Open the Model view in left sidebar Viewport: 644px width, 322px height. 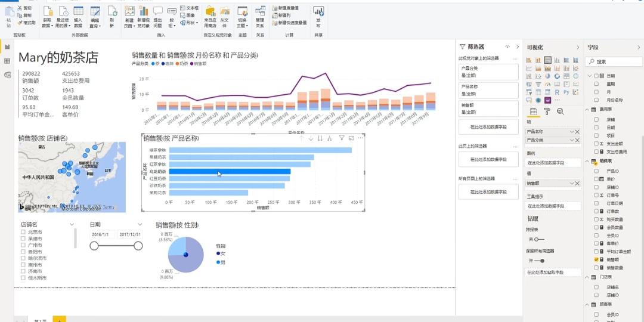click(x=7, y=75)
